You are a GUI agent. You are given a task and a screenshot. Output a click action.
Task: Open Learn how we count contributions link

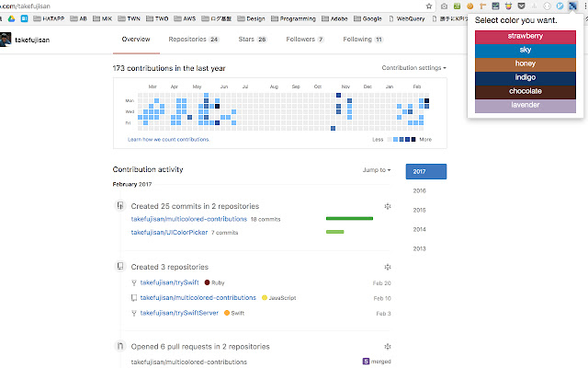(168, 139)
